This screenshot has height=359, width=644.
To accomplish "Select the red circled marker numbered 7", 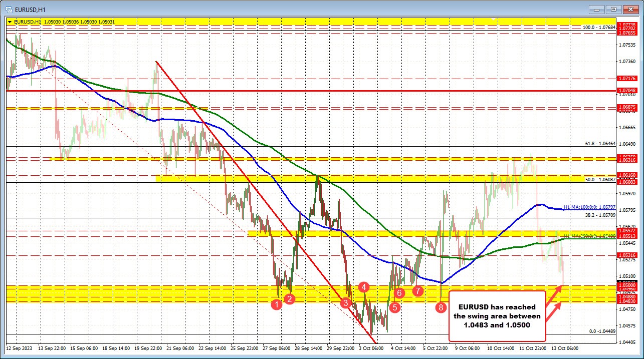I will [x=418, y=290].
